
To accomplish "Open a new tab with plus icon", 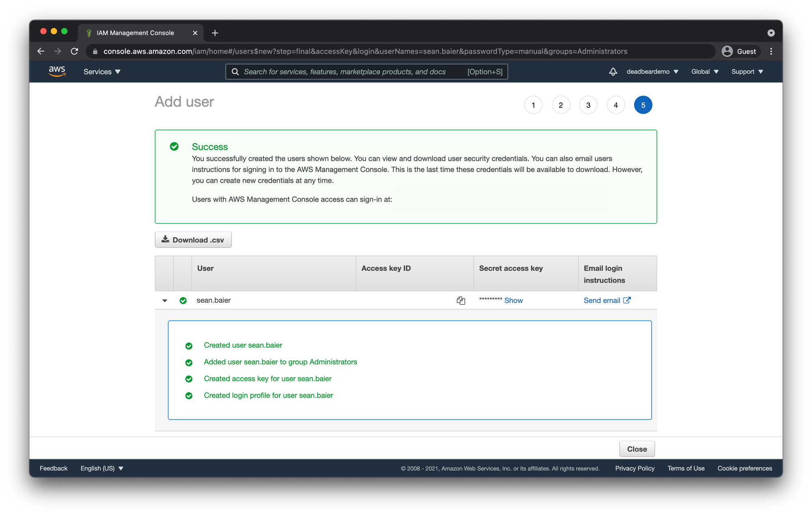I will coord(215,33).
